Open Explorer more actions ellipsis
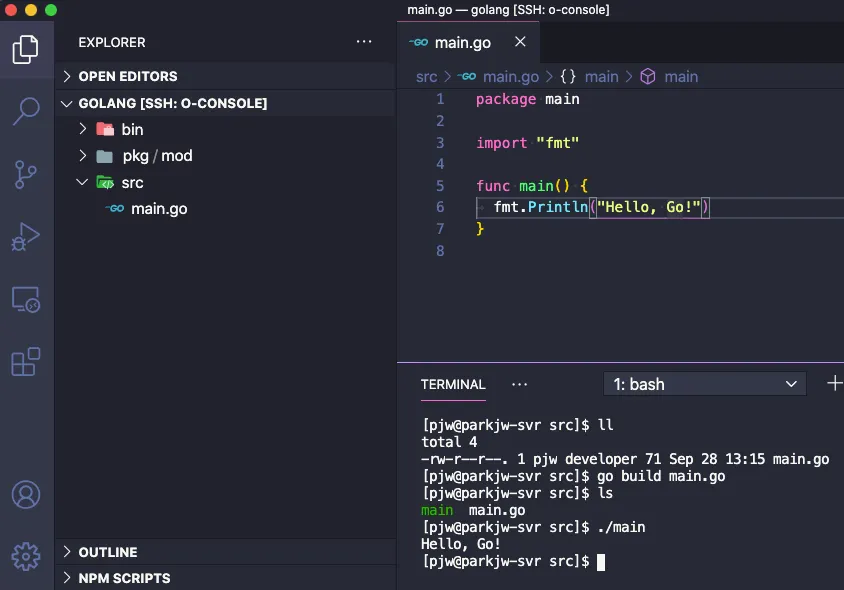844x590 pixels. [364, 41]
